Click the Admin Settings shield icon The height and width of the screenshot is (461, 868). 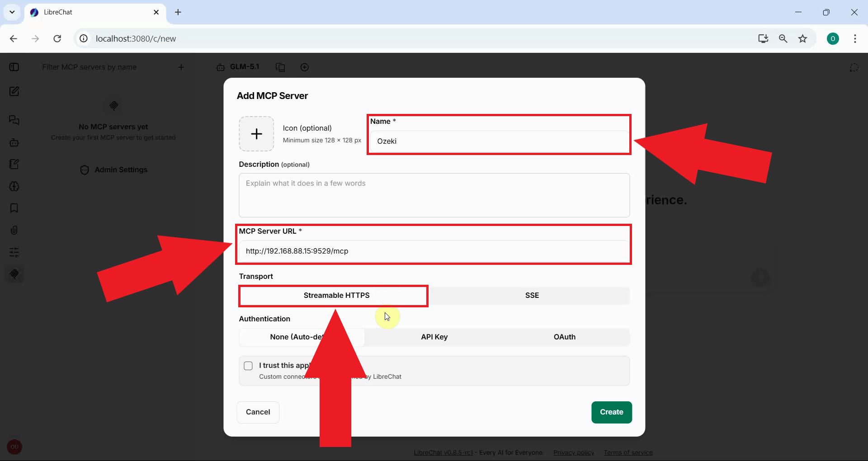(x=85, y=170)
